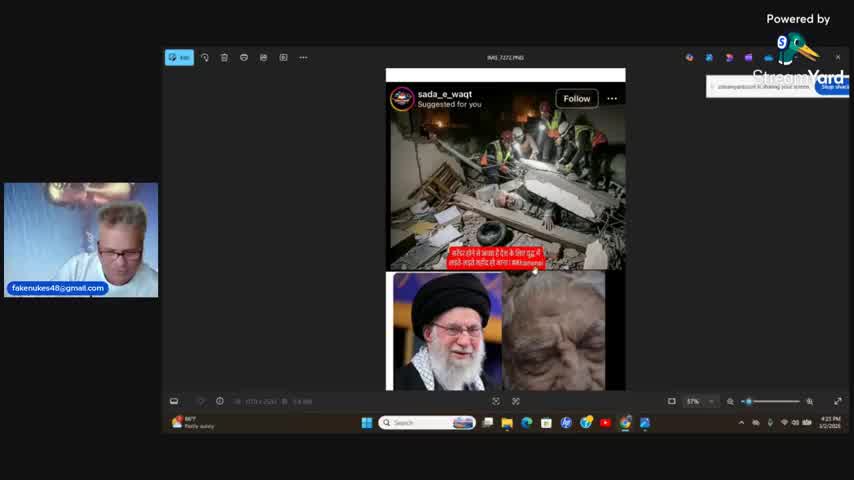This screenshot has height=480, width=854.
Task: Toggle the fullscreen expand icon at bottom right
Action: coord(837,401)
